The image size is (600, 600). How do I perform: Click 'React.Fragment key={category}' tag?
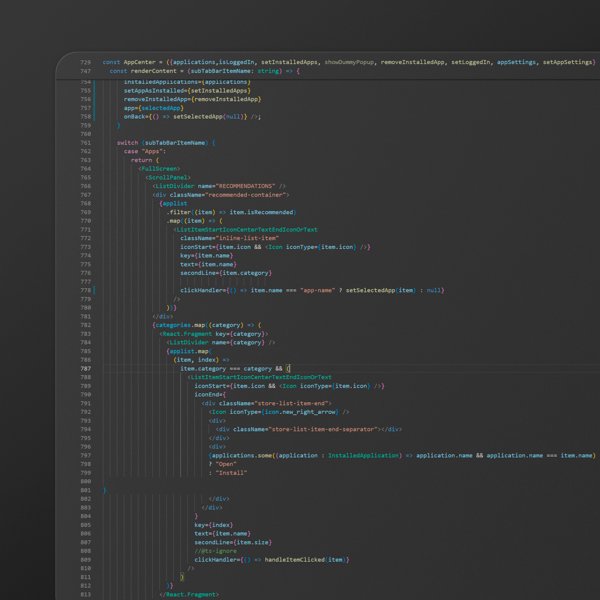point(214,334)
